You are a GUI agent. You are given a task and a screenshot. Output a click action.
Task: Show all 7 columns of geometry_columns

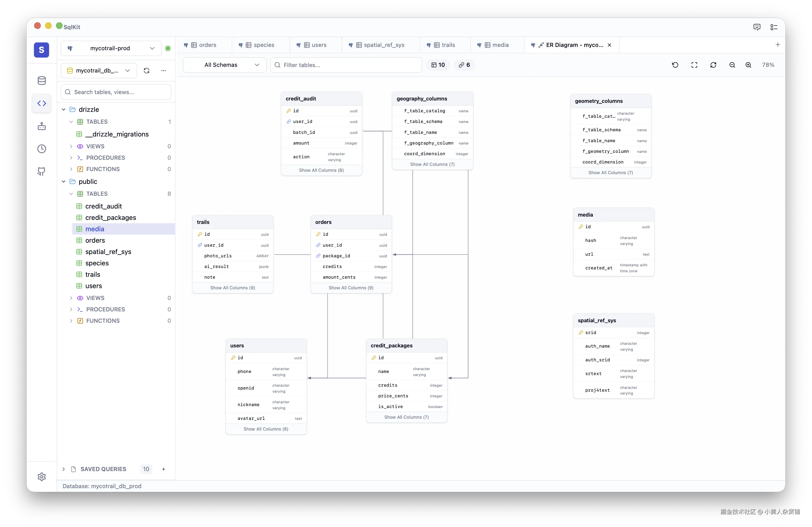pyautogui.click(x=611, y=173)
